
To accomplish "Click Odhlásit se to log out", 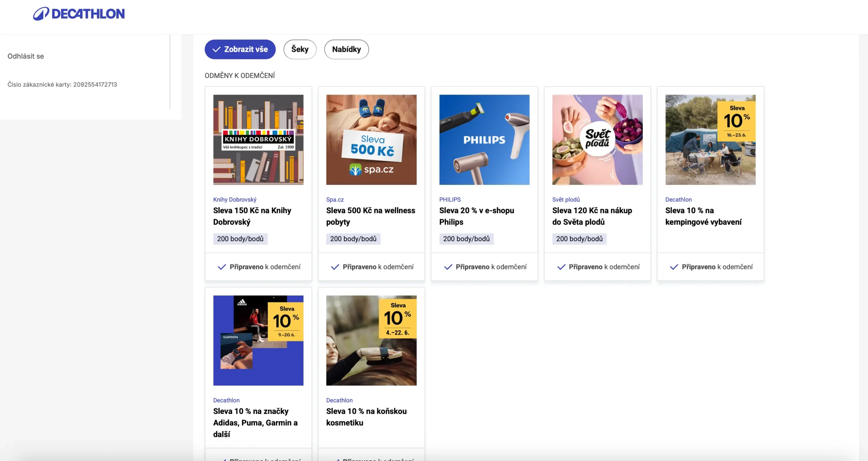I will point(26,56).
